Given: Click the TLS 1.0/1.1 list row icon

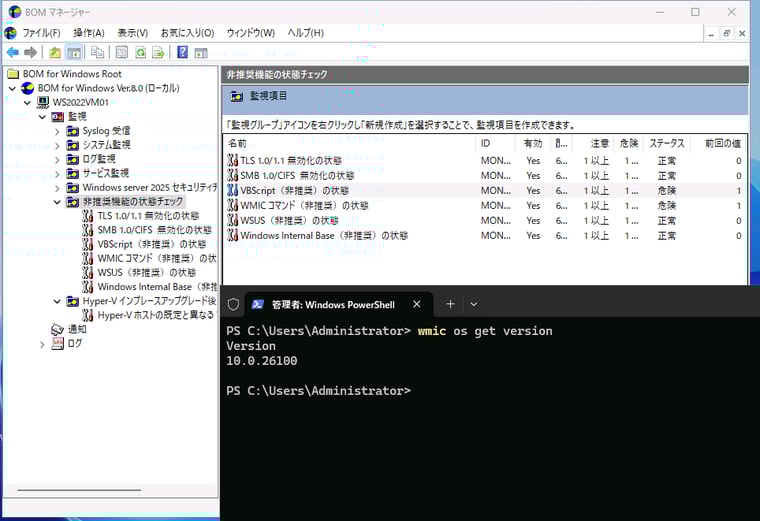Looking at the screenshot, I should (233, 160).
